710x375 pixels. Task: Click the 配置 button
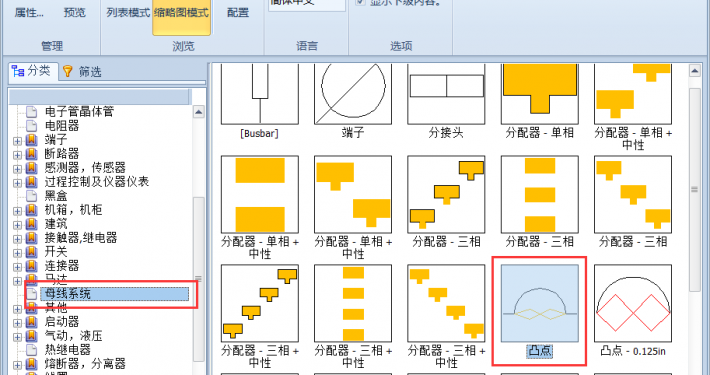[238, 13]
